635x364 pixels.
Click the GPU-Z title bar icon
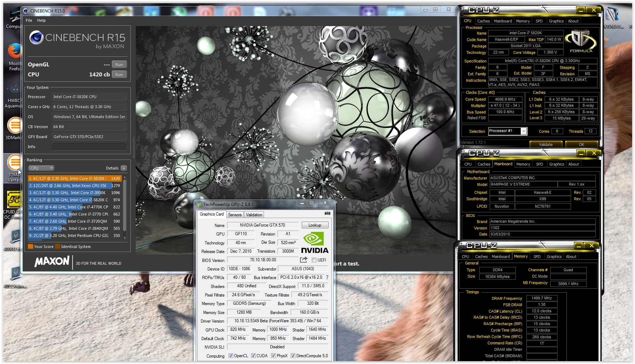click(199, 204)
